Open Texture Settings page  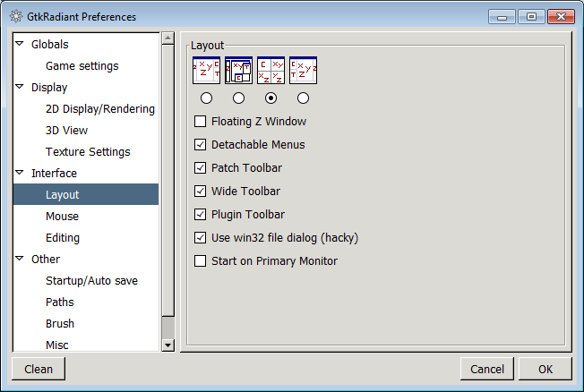click(x=88, y=152)
